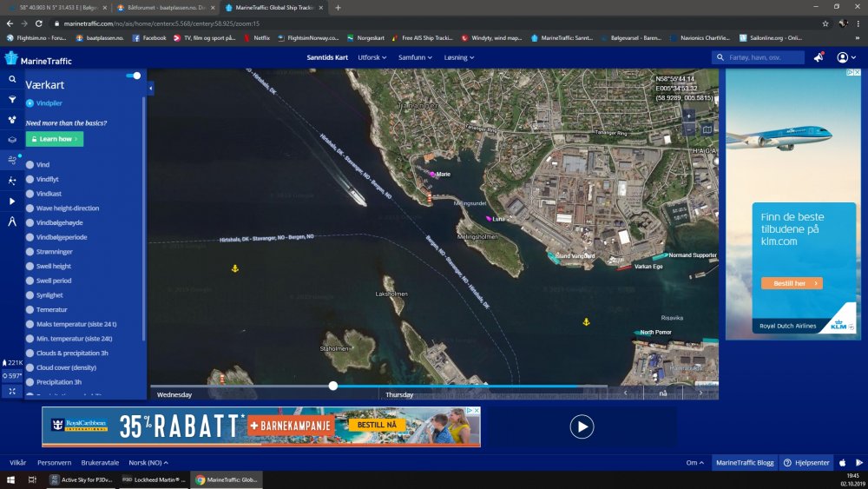The image size is (868, 489).
Task: Collapse the weather side panel arrow
Action: [150, 88]
